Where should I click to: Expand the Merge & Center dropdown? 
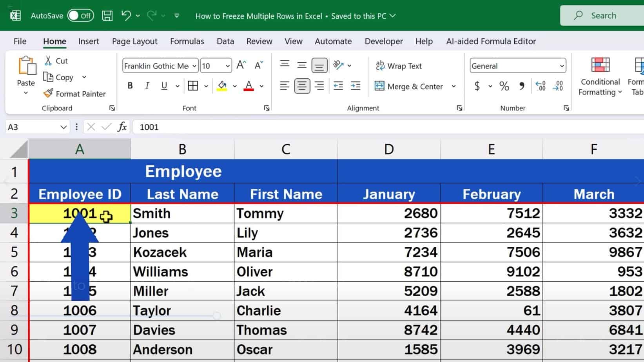[x=454, y=86]
